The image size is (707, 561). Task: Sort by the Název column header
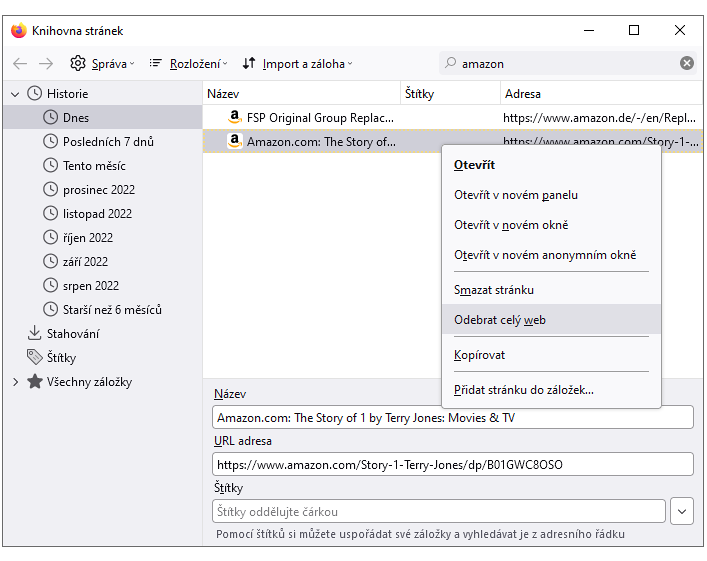(x=301, y=94)
